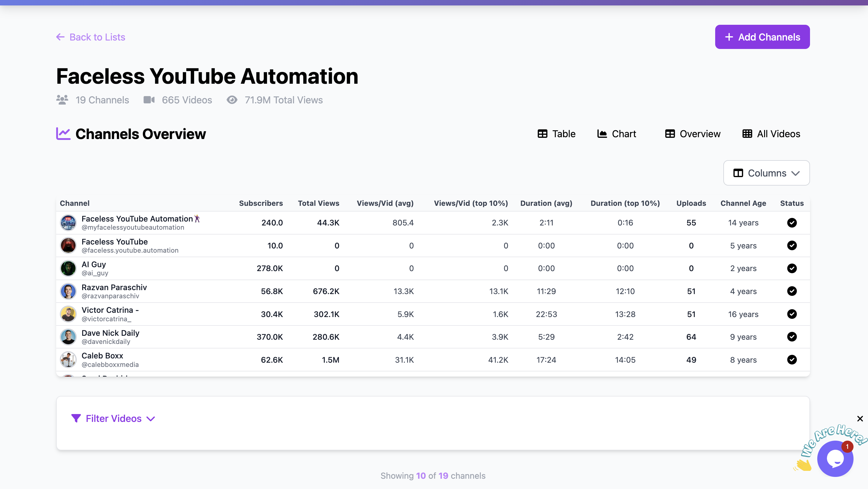Click the AI Guy channel avatar
This screenshot has height=489, width=868.
coord(68,268)
